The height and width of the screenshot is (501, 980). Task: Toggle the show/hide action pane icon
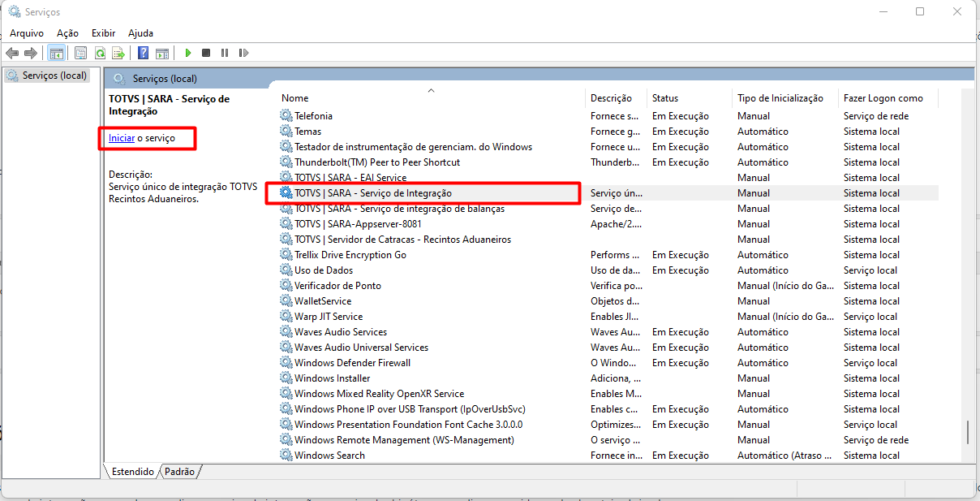pyautogui.click(x=162, y=53)
